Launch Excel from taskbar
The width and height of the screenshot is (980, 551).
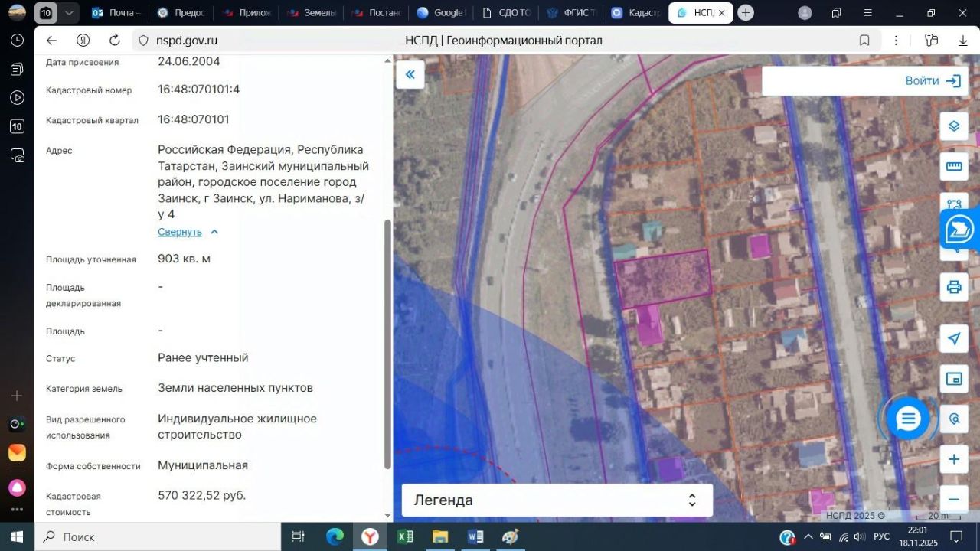point(405,536)
